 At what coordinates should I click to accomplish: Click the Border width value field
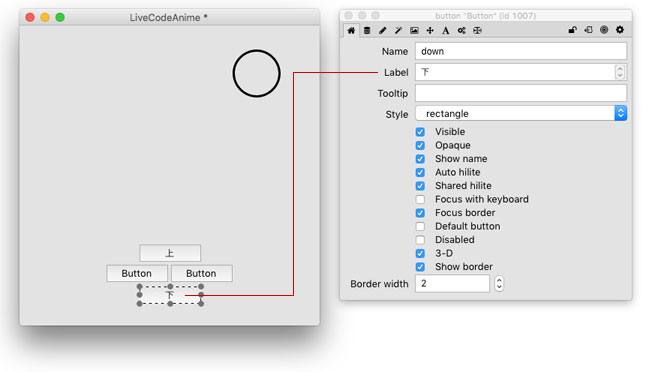coord(452,283)
